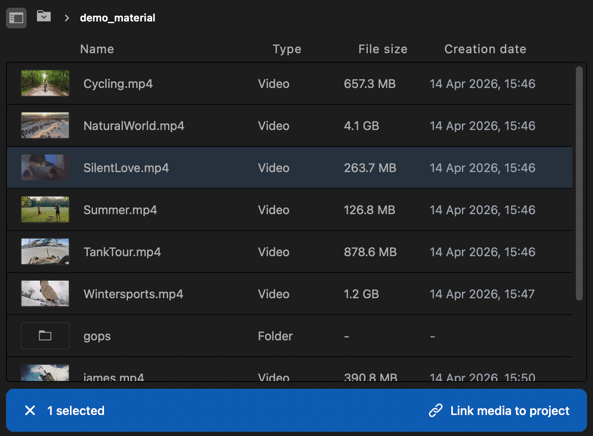The image size is (593, 436).
Task: Click the 1.2 GB file size
Action: pos(361,294)
